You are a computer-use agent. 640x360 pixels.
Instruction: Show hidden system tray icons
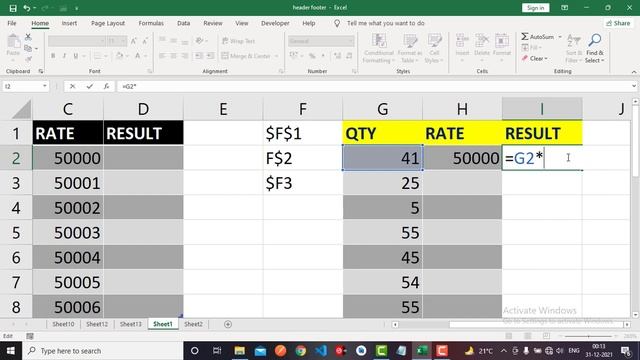(x=504, y=351)
